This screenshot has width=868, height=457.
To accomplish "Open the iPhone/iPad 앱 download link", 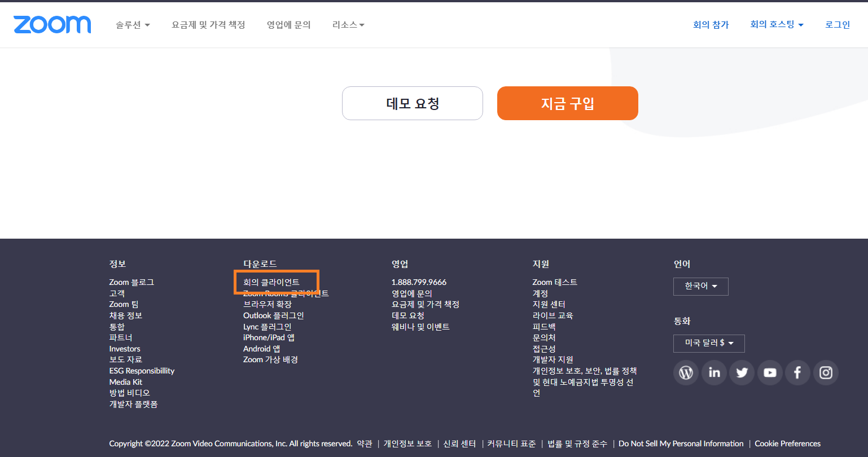I will pyautogui.click(x=269, y=337).
